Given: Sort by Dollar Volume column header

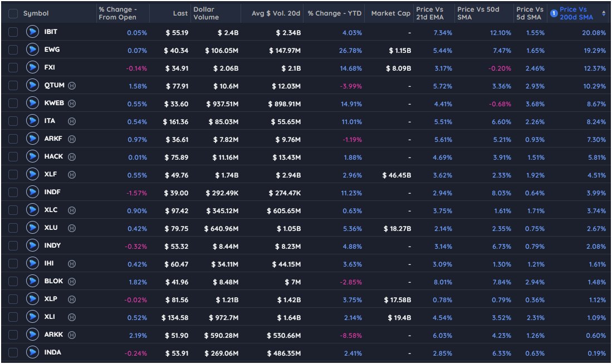Looking at the screenshot, I should click(x=206, y=13).
